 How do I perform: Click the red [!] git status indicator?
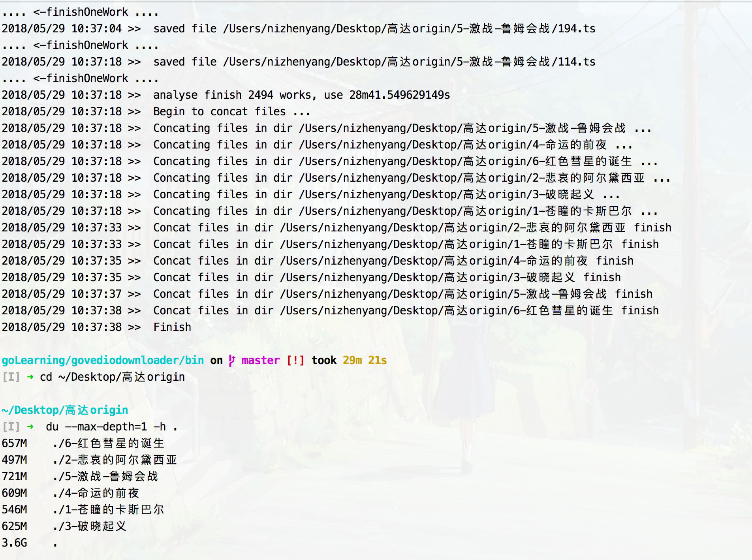[295, 361]
